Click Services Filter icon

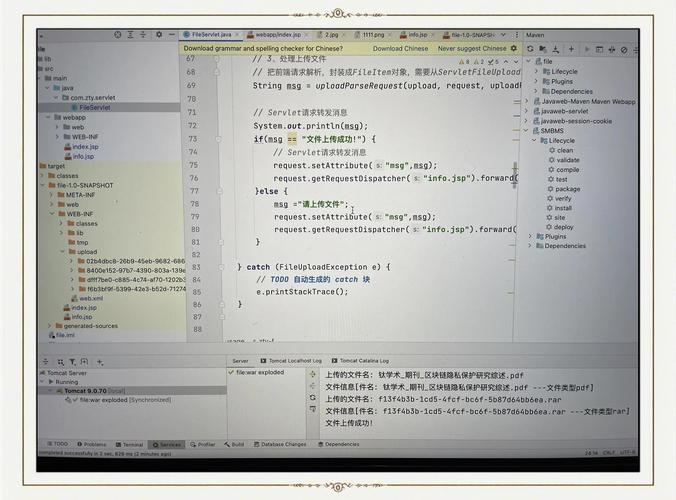(x=72, y=362)
